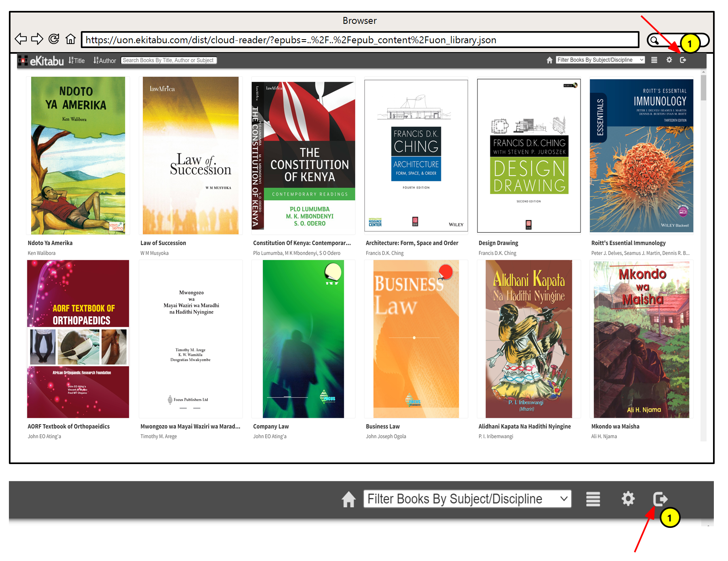Click the Law of Succession title link

point(163,243)
